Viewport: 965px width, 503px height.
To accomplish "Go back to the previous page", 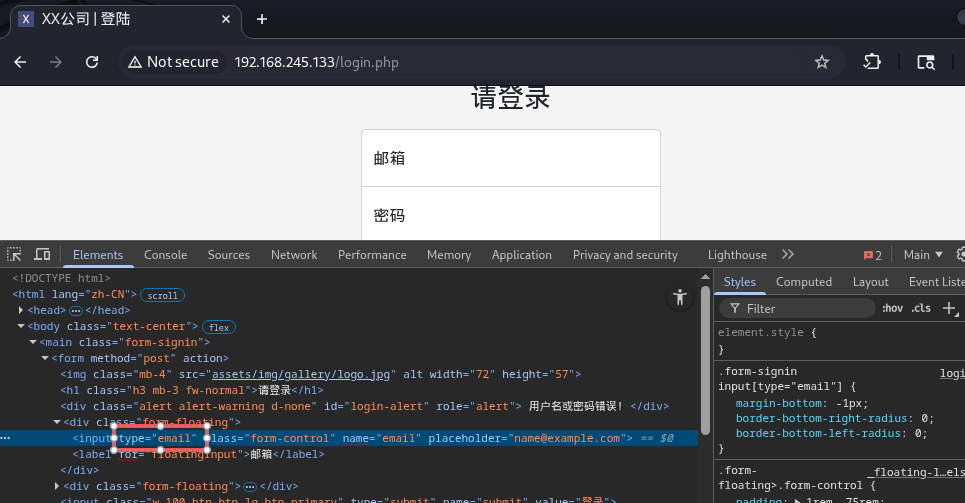I will pos(20,62).
